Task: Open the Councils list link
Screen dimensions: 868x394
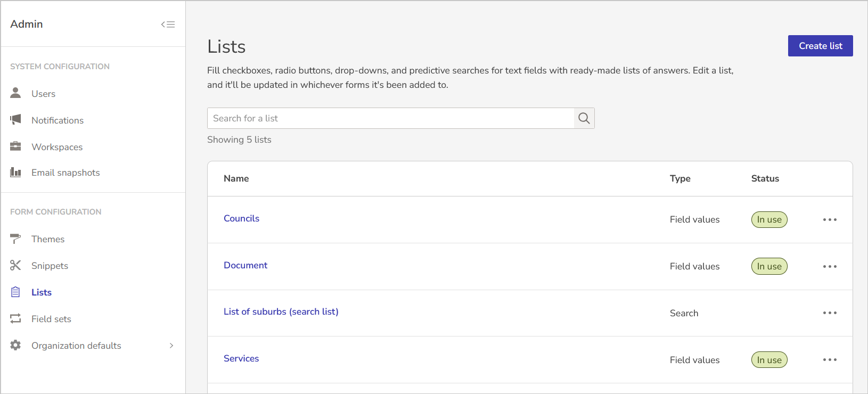Action: point(241,218)
